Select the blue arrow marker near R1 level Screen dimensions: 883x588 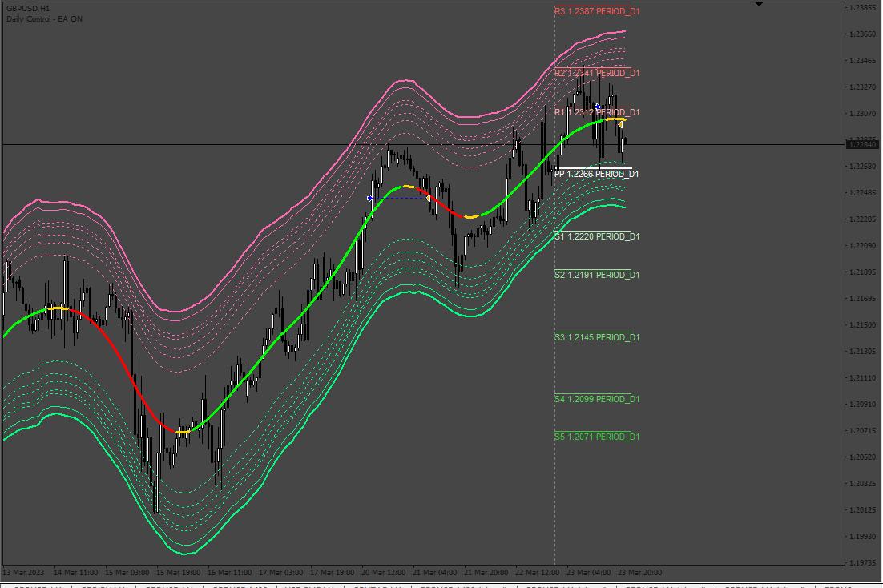pos(598,107)
